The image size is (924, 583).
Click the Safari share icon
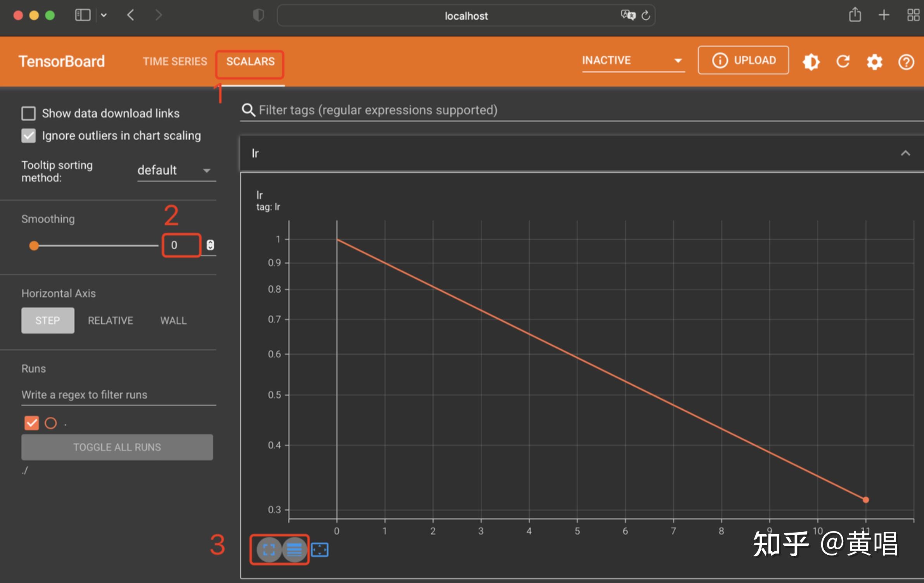click(855, 16)
